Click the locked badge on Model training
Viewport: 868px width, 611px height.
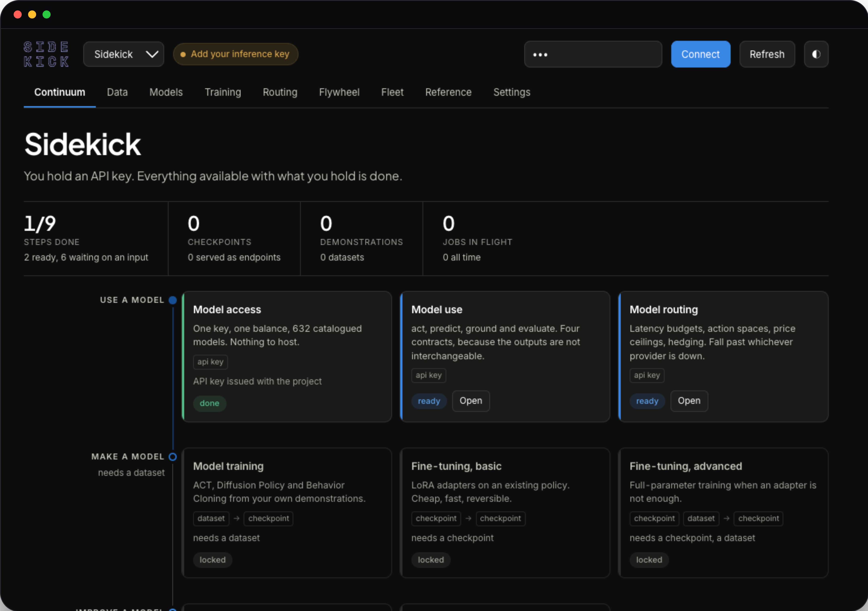click(212, 560)
